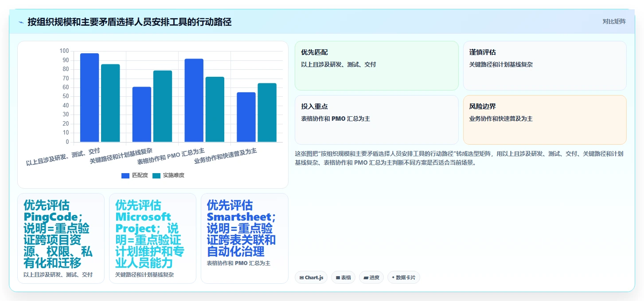Open the 谨慎评估 matrix card
The height and width of the screenshot is (301, 644).
545,66
